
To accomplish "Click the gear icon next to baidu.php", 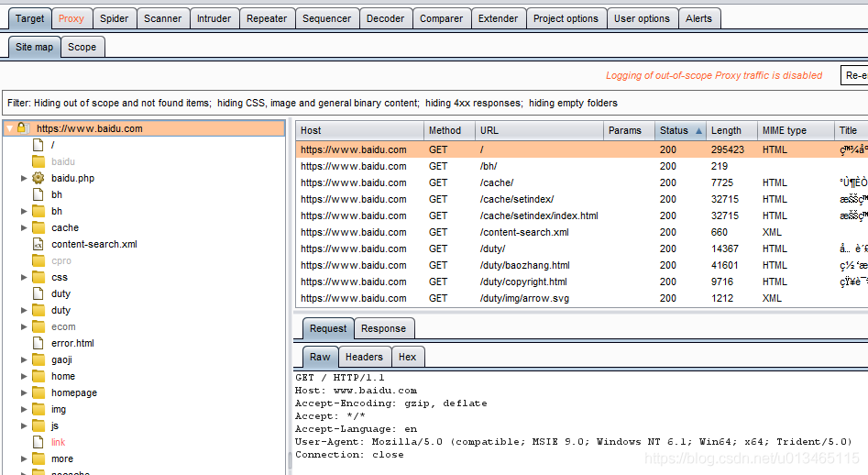I will click(38, 178).
